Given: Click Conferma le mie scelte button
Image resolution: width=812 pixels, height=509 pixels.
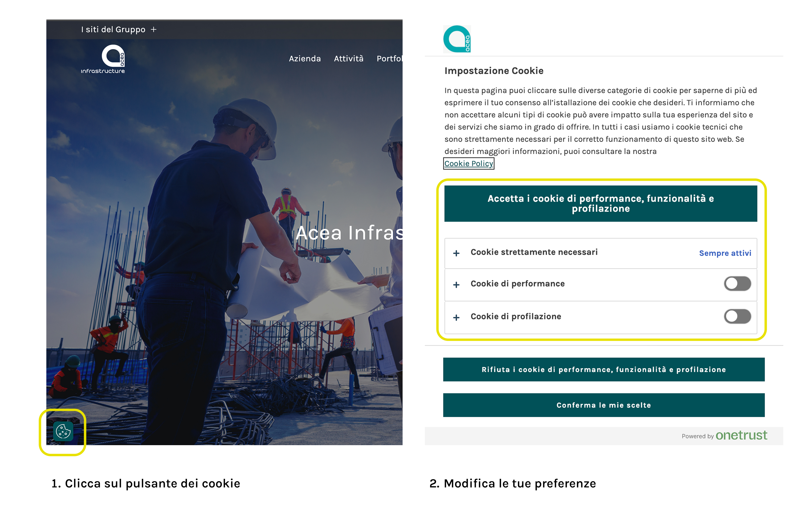Looking at the screenshot, I should (x=604, y=405).
